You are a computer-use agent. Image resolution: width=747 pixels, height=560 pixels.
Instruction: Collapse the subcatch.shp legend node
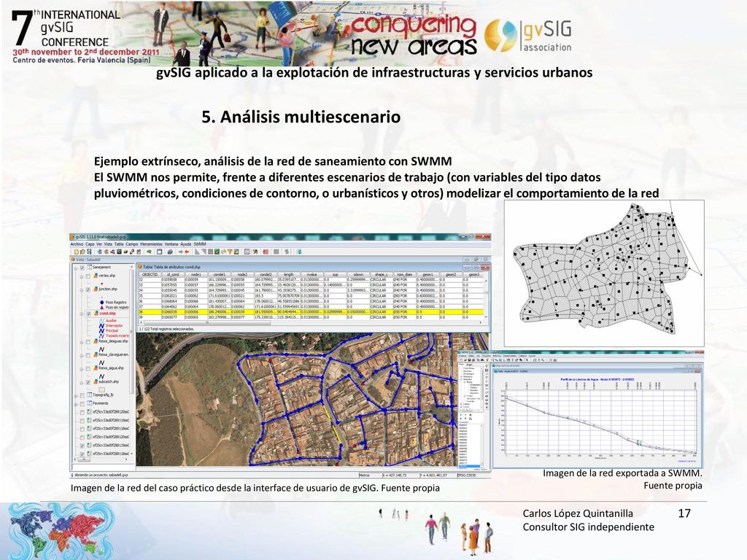point(82,383)
